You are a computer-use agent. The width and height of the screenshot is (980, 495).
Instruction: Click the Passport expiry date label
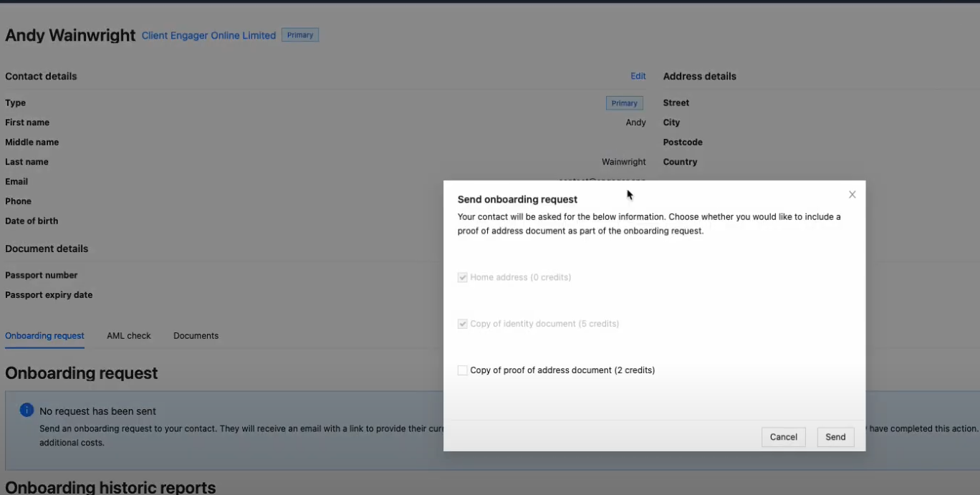pyautogui.click(x=49, y=294)
